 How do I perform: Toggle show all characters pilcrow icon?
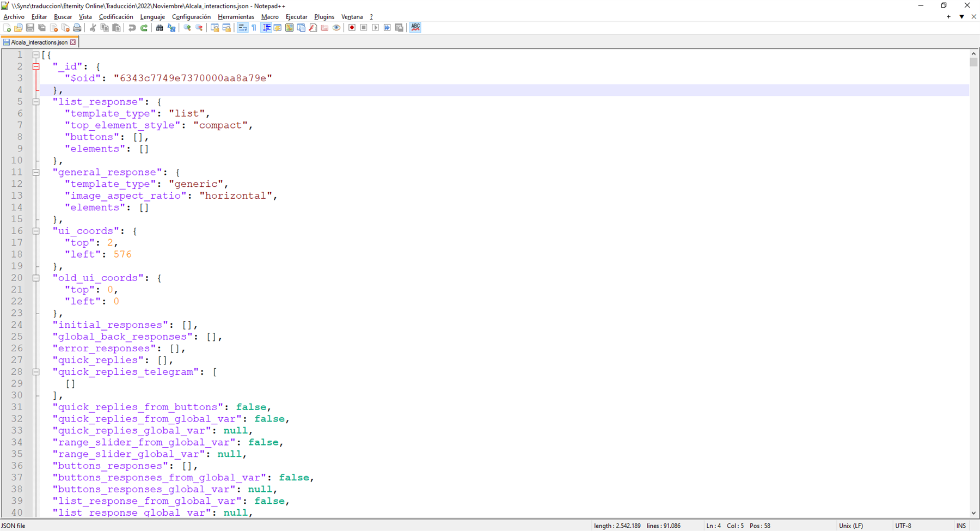[x=254, y=28]
